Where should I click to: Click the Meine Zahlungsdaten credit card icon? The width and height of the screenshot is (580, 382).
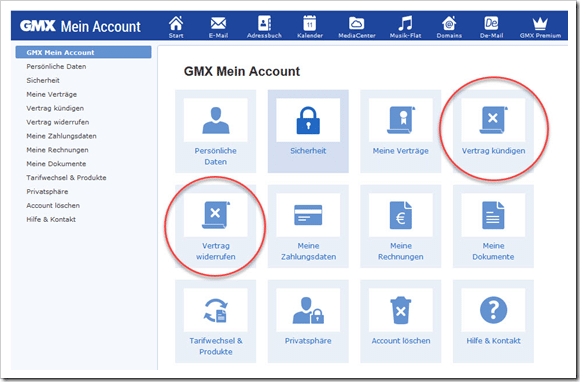pos(308,215)
